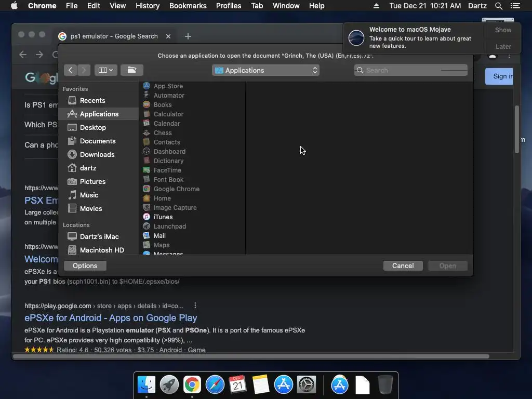Screen dimensions: 532x399
Task: Open the Profiles menu
Action: [229, 6]
